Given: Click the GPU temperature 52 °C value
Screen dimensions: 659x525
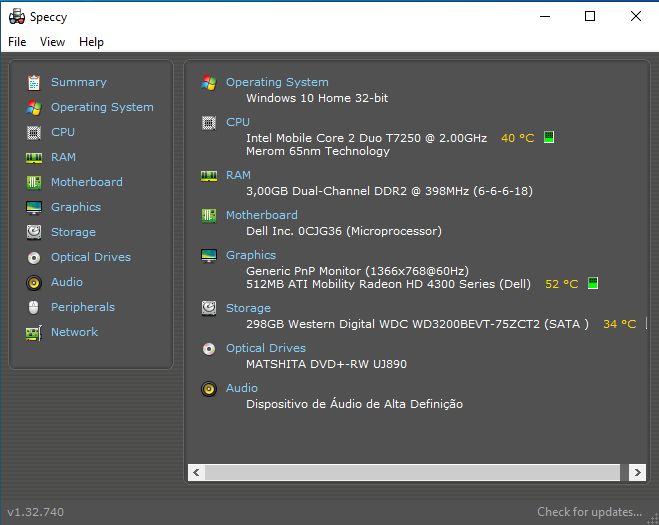Looking at the screenshot, I should click(x=561, y=284).
